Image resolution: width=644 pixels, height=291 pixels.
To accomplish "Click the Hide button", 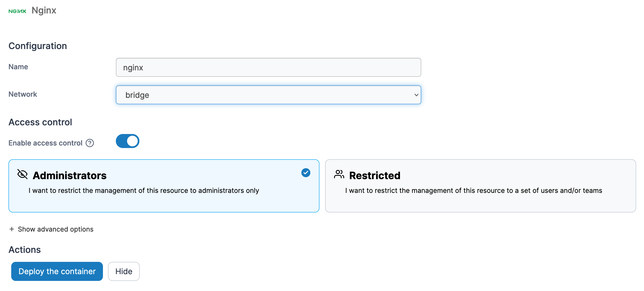I will (x=124, y=271).
